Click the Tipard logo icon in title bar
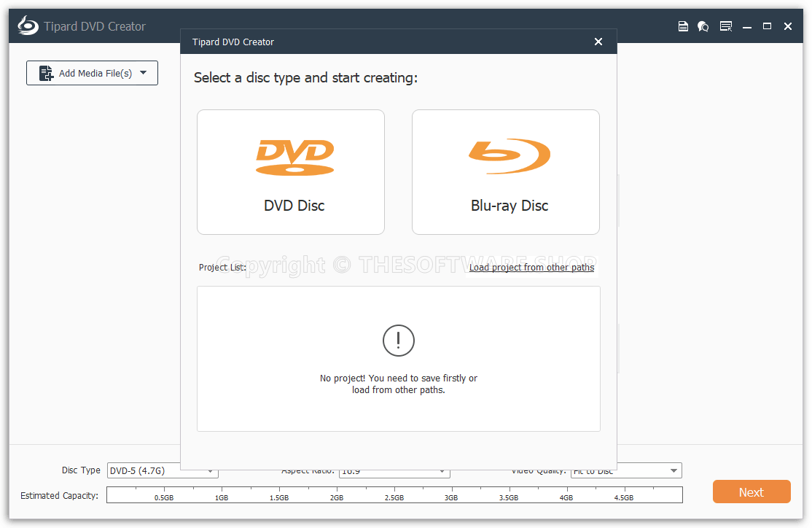The image size is (812, 528). pyautogui.click(x=28, y=26)
